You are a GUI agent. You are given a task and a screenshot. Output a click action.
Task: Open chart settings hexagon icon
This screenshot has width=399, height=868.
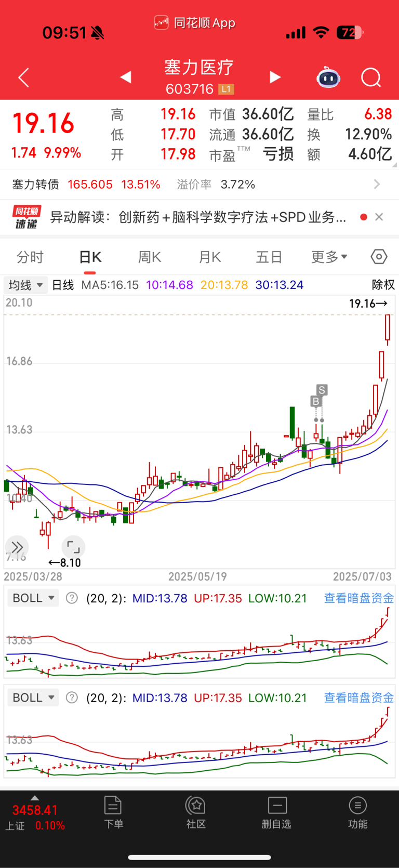[379, 257]
